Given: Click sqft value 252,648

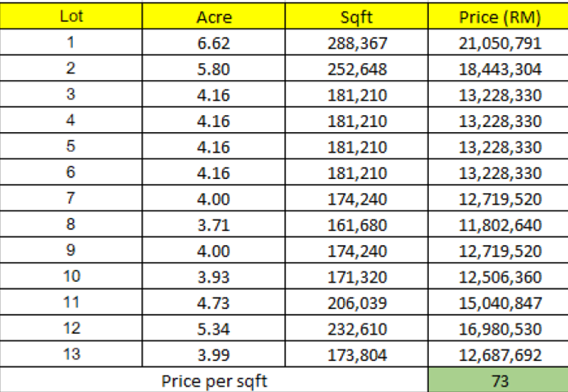Looking at the screenshot, I should pyautogui.click(x=357, y=70).
